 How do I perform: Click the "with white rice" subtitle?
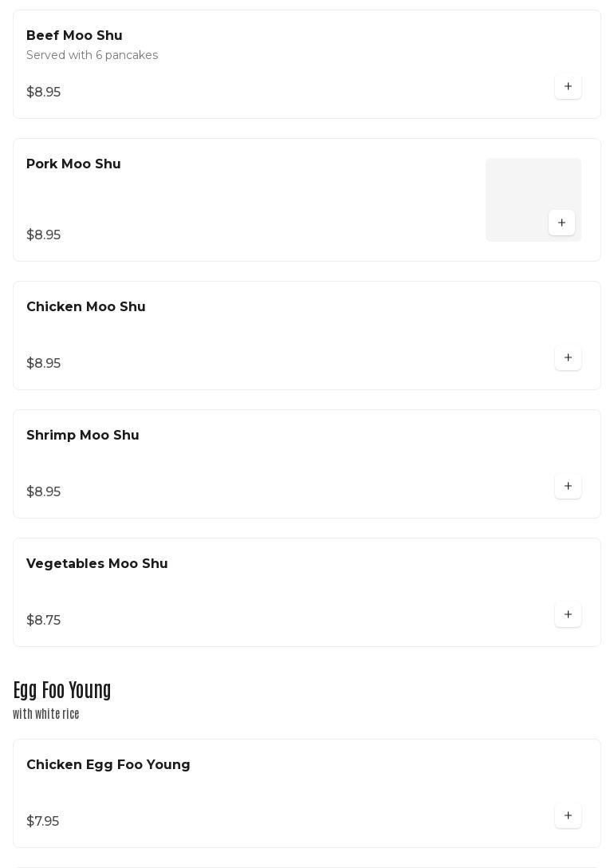pyautogui.click(x=46, y=714)
